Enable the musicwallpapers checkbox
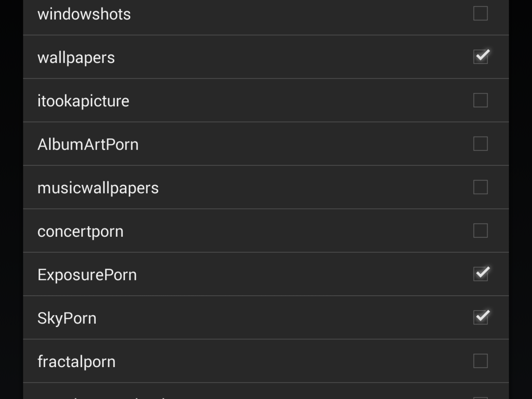This screenshot has height=399, width=532. (x=480, y=187)
